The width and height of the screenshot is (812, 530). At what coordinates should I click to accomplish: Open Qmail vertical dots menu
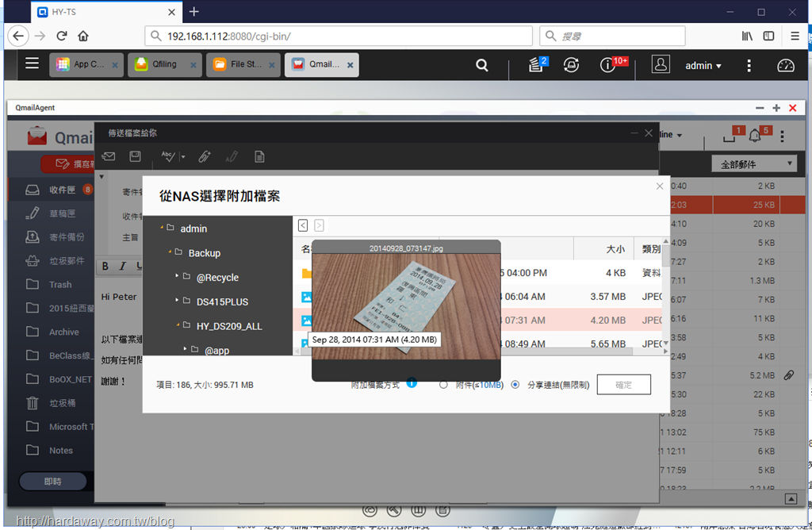coord(782,136)
